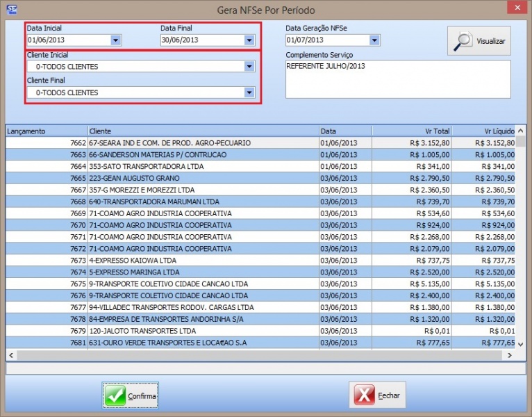Open the Data Final date dropdown
This screenshot has width=532, height=417.
point(249,40)
